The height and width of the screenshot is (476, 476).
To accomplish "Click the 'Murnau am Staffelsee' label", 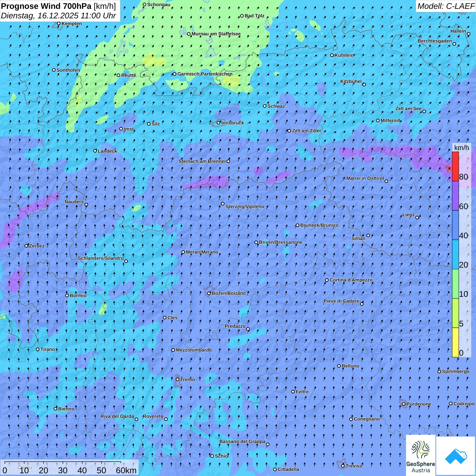I will pyautogui.click(x=216, y=34).
